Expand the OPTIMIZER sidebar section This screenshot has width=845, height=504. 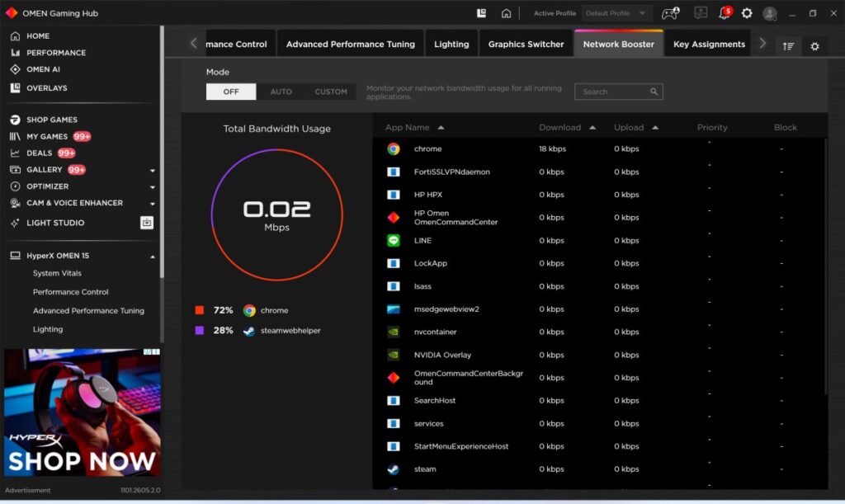coord(153,187)
